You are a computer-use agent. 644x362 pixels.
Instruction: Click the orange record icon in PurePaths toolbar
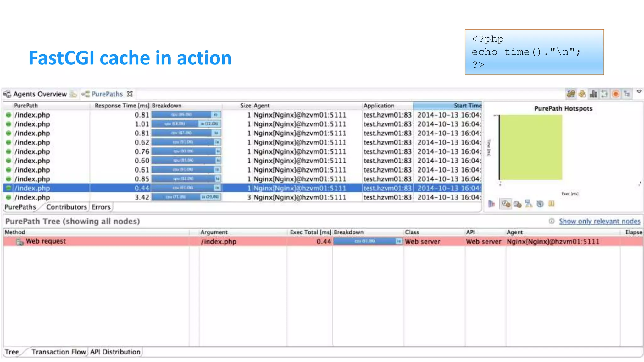coord(616,94)
